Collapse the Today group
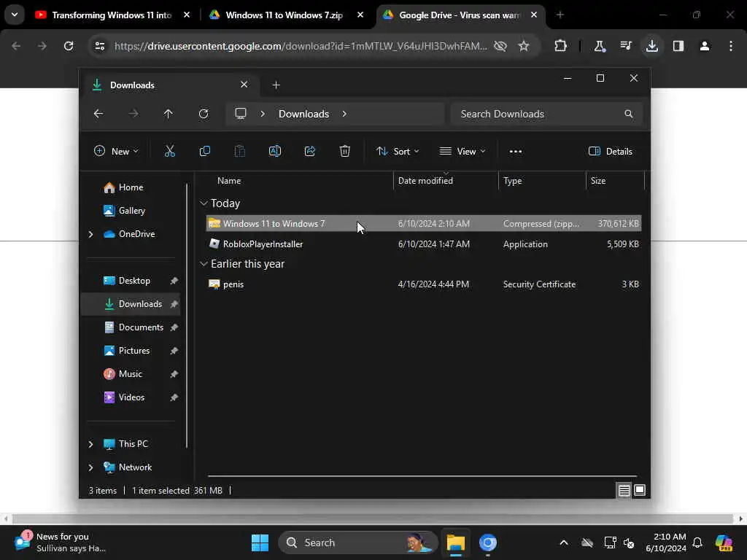The image size is (747, 560). [204, 203]
